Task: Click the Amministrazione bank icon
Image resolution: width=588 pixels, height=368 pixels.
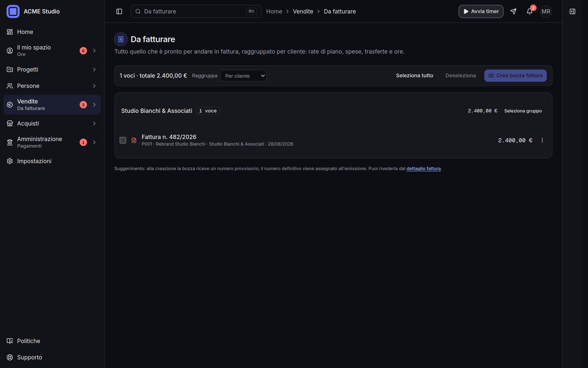Action: [10, 142]
